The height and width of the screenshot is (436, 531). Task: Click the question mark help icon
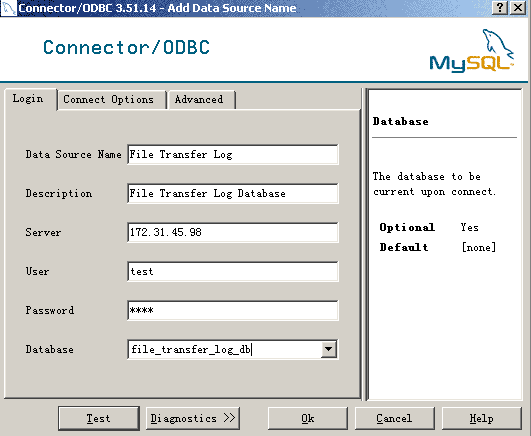click(500, 7)
